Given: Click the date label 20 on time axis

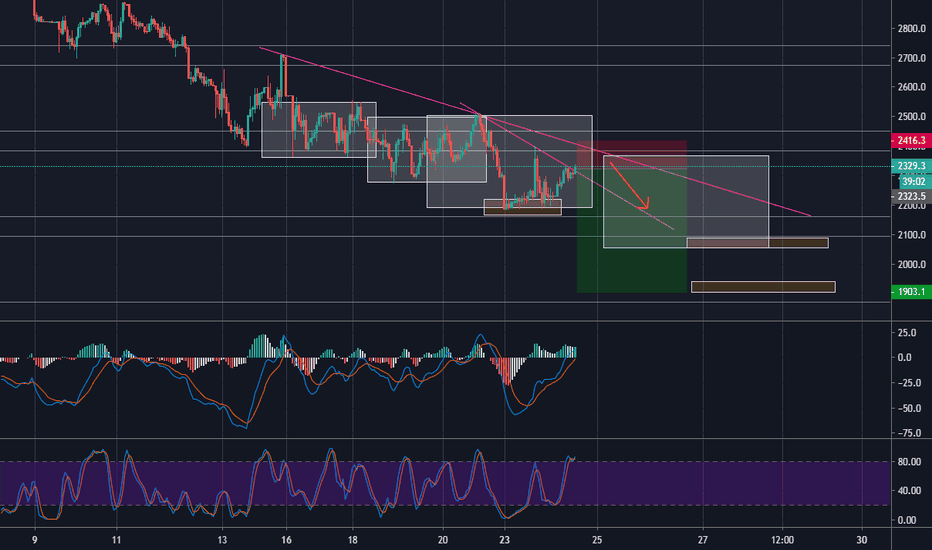Looking at the screenshot, I should tap(443, 540).
